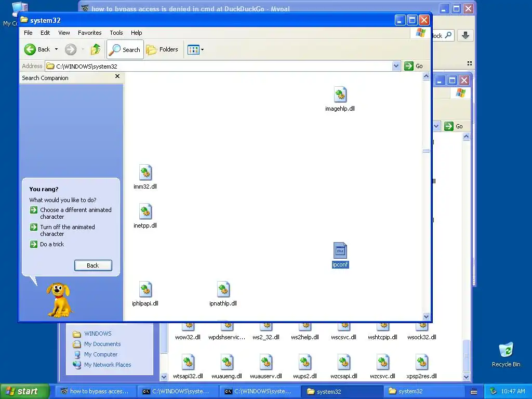The height and width of the screenshot is (399, 532).
Task: Click scroll down arrow in back system32 window
Action: 466,377
